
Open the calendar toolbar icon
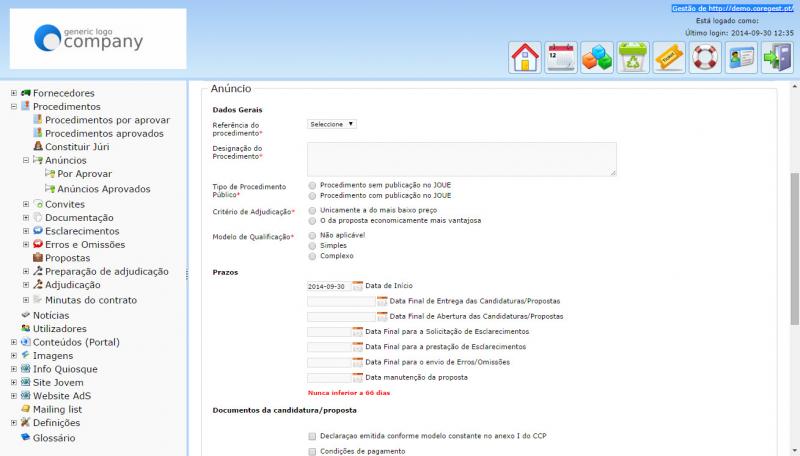click(x=560, y=57)
